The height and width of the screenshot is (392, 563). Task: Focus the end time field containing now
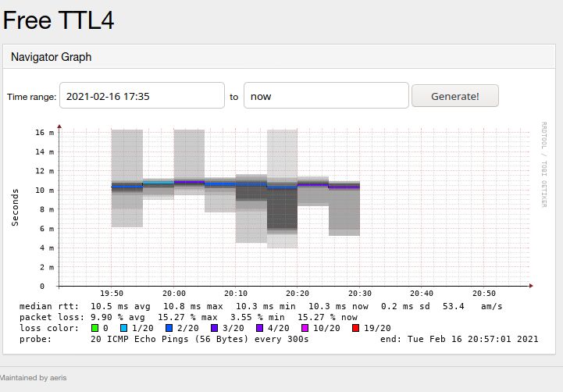(x=326, y=95)
